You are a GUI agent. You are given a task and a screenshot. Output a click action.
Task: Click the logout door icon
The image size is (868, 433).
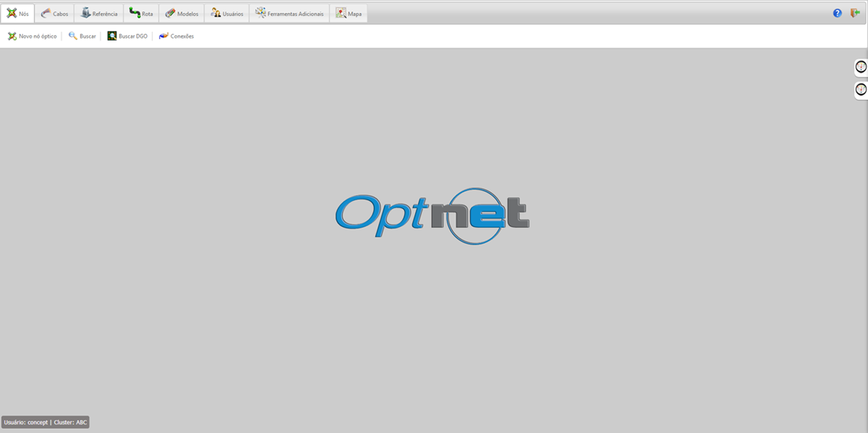855,13
